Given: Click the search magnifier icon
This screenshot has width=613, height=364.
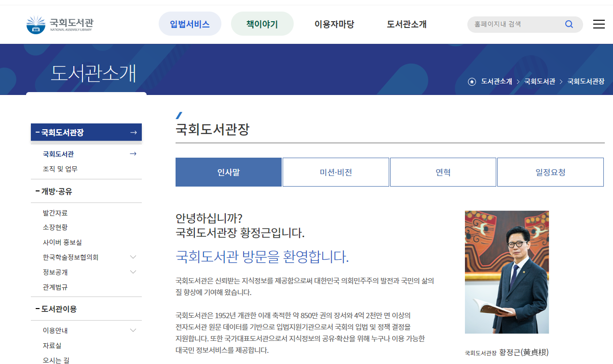Looking at the screenshot, I should point(569,24).
